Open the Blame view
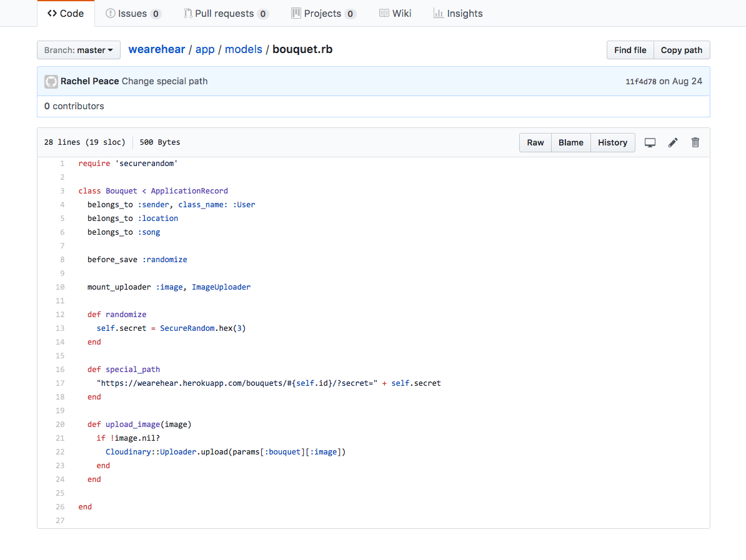Image resolution: width=746 pixels, height=560 pixels. click(571, 142)
